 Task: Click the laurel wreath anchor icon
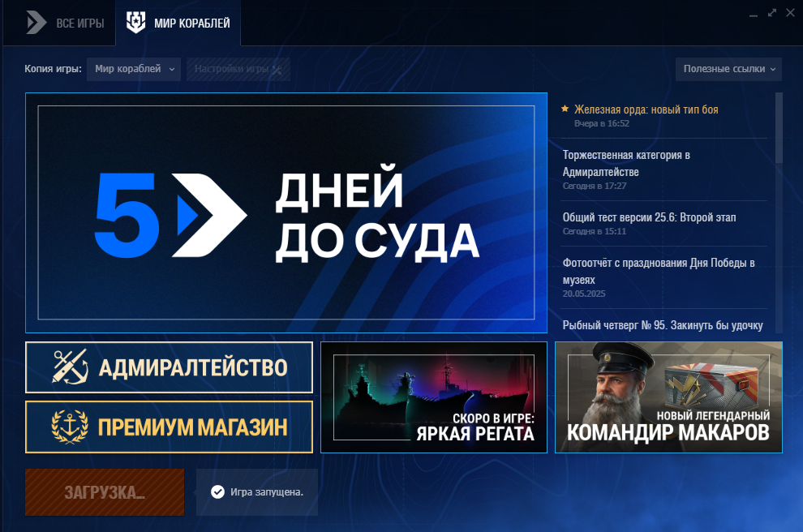pos(70,427)
